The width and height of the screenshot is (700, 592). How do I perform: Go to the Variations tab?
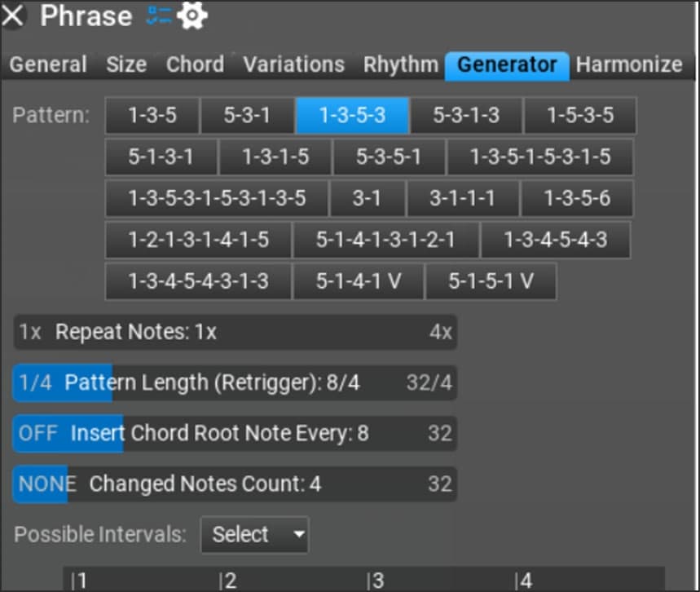[x=293, y=64]
